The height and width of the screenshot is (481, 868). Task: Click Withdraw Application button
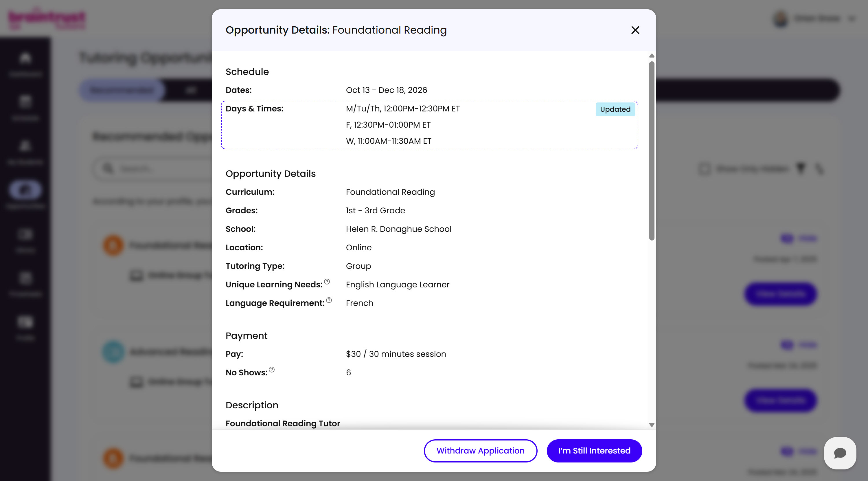click(480, 451)
